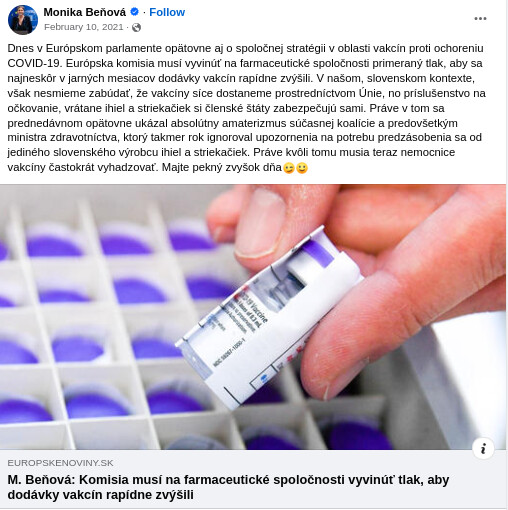The width and height of the screenshot is (508, 510).
Task: Click the grey link card footer area
Action: click(x=253, y=479)
